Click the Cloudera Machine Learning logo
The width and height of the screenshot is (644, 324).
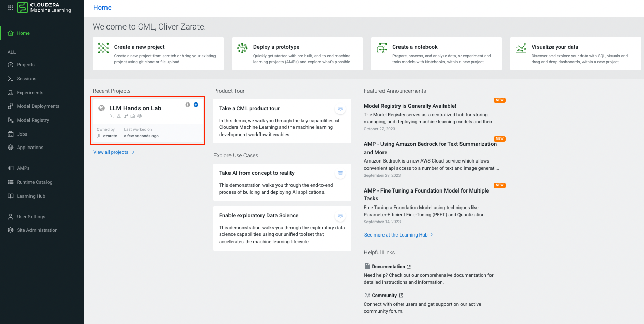pyautogui.click(x=44, y=8)
